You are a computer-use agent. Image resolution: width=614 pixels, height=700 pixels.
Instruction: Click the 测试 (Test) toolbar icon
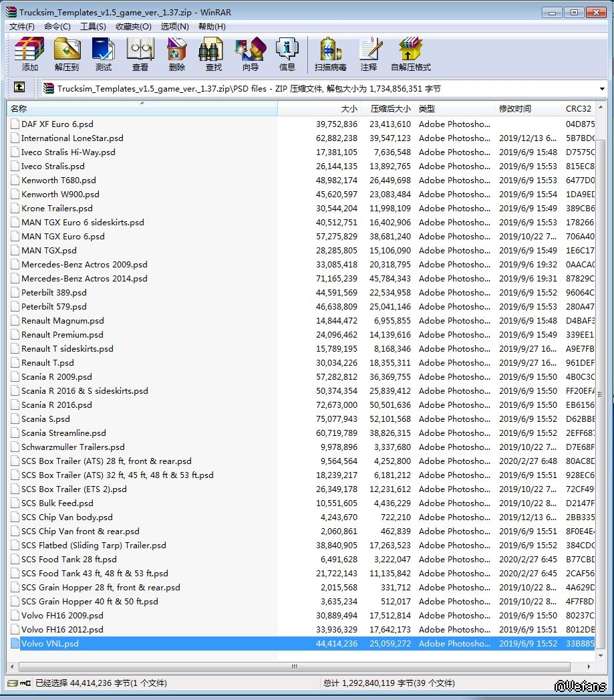(x=104, y=53)
